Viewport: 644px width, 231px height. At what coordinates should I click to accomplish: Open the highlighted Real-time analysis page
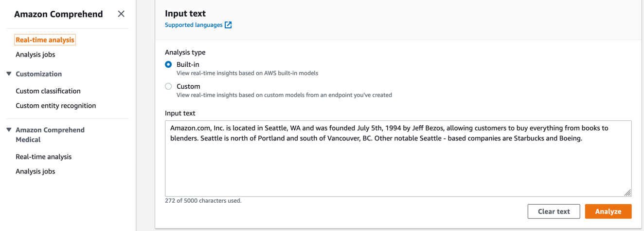45,40
